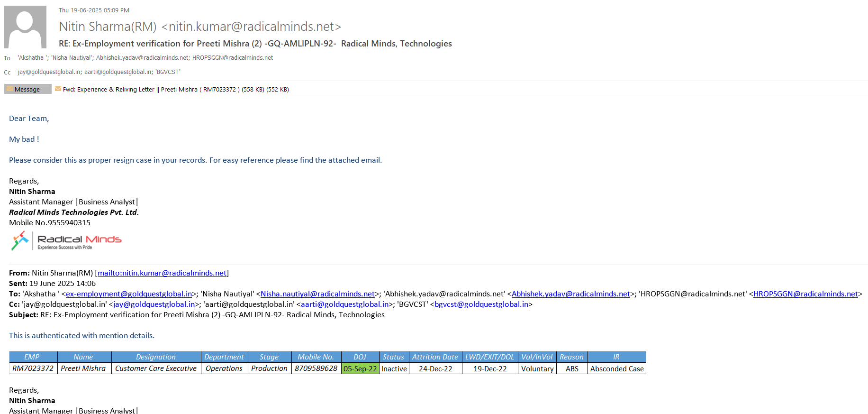Viewport: 868px width, 414px height.
Task: Click 'BGVCST' recipient in header Cc field
Action: 168,72
